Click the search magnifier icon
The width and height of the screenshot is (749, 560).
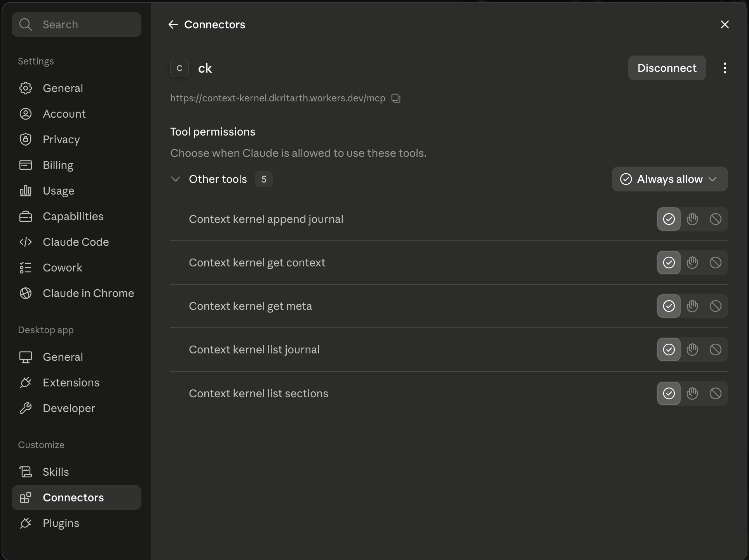(26, 24)
